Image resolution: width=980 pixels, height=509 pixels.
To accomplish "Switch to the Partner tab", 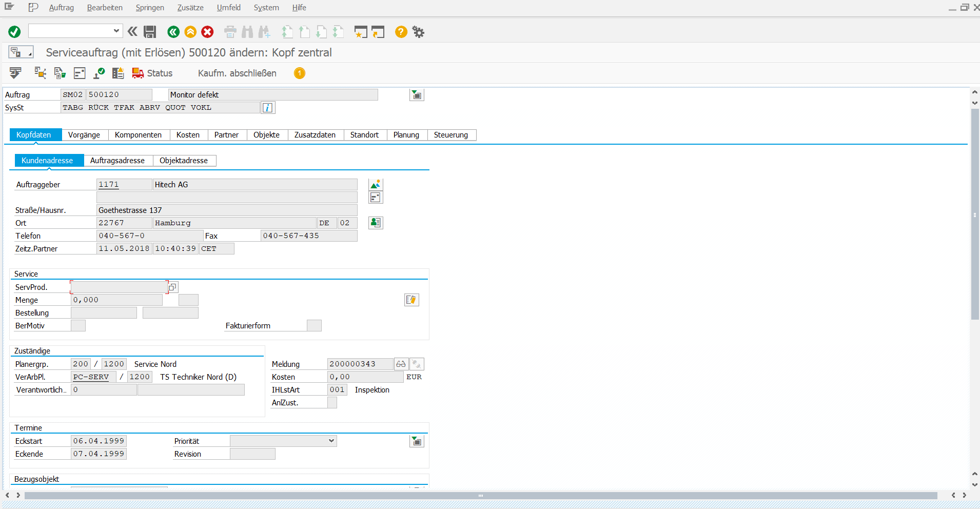I will pyautogui.click(x=226, y=135).
